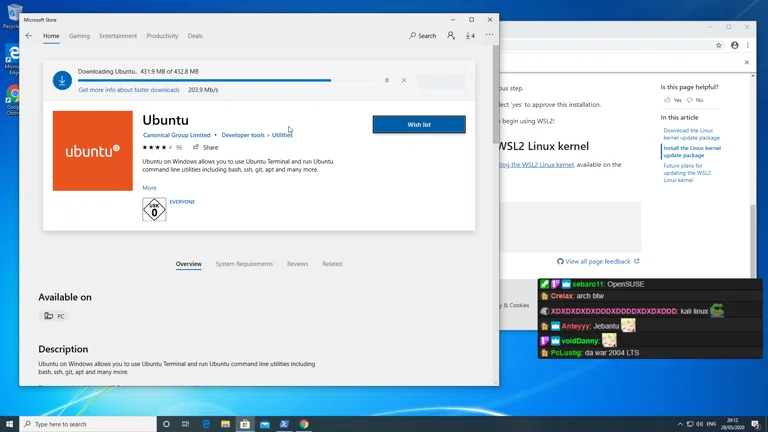Cancel the Ubuntu download
768x432 pixels.
click(404, 80)
